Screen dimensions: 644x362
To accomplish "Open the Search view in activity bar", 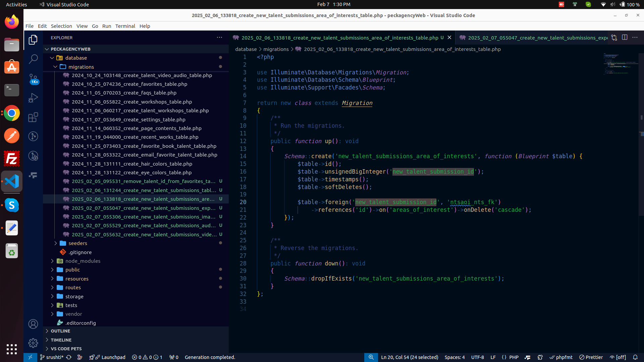I will tap(33, 59).
